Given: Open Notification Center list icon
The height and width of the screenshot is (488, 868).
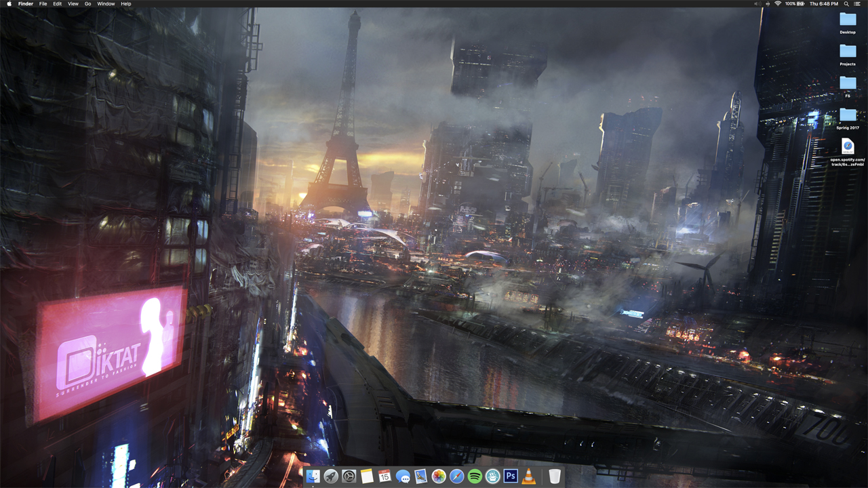Looking at the screenshot, I should (x=857, y=3).
